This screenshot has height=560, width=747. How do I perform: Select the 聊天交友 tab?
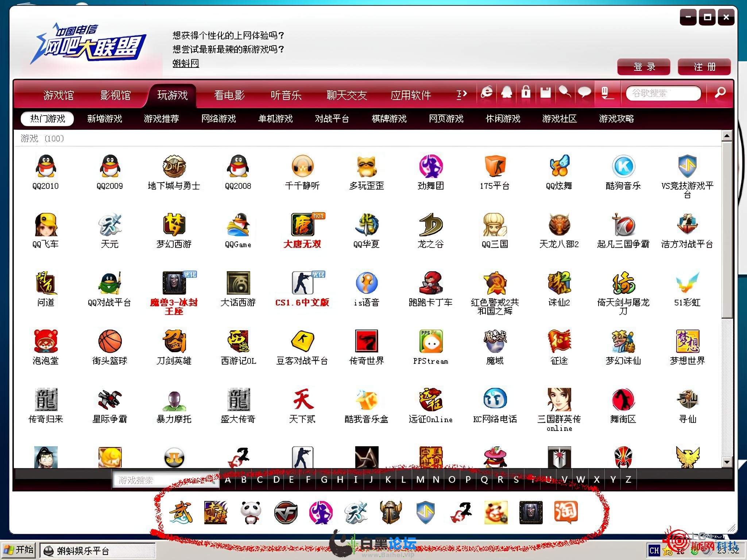tap(347, 95)
